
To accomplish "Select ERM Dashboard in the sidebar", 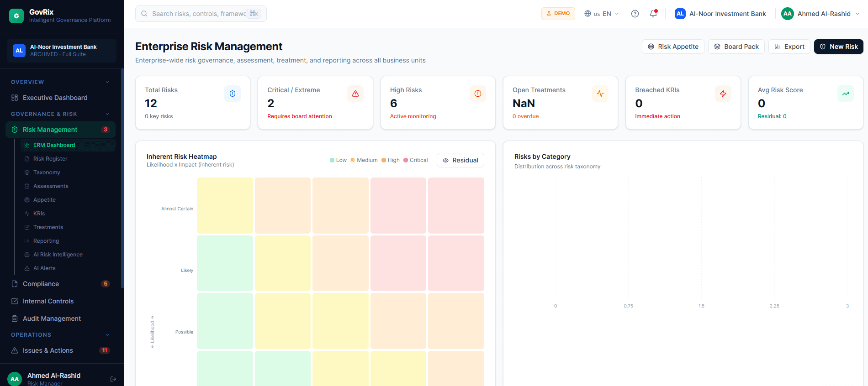I will pyautogui.click(x=68, y=145).
